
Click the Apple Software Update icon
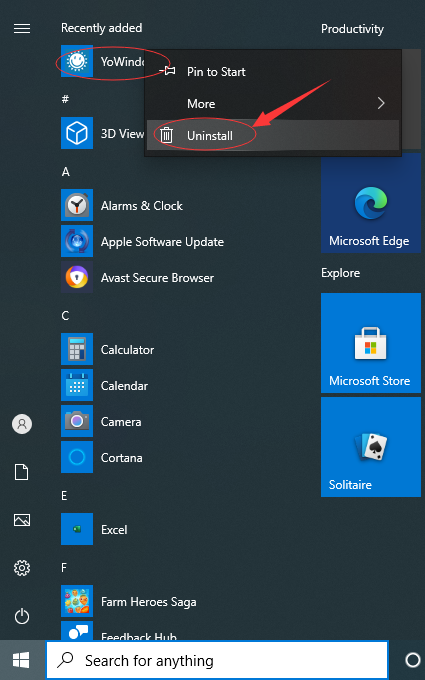77,241
